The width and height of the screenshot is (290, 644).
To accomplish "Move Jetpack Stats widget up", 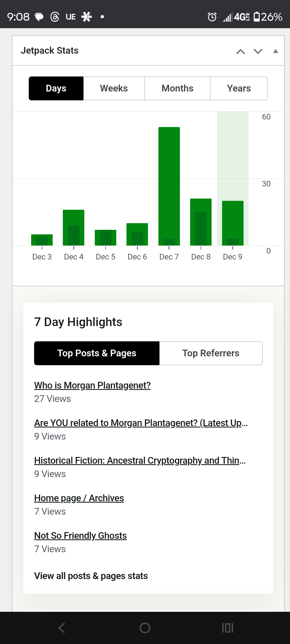I will tap(241, 51).
